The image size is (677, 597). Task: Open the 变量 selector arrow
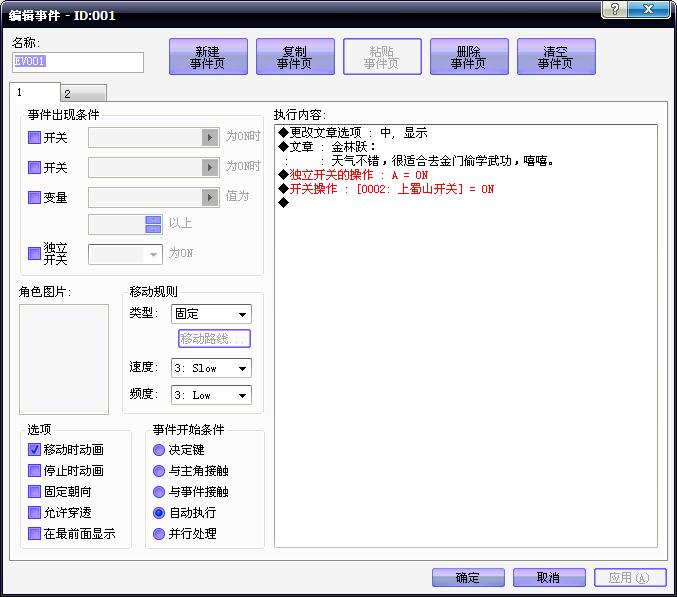[210, 197]
